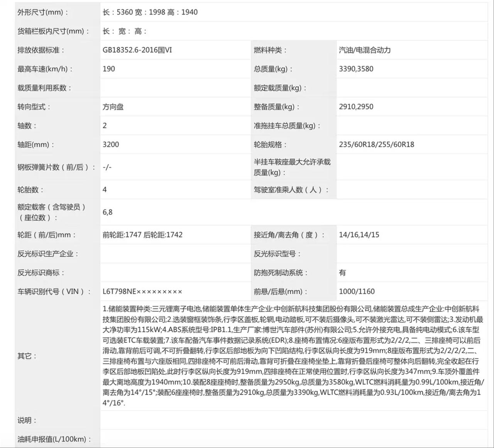
Task: Click the 燃料种类 label
Action: pyautogui.click(x=270, y=50)
